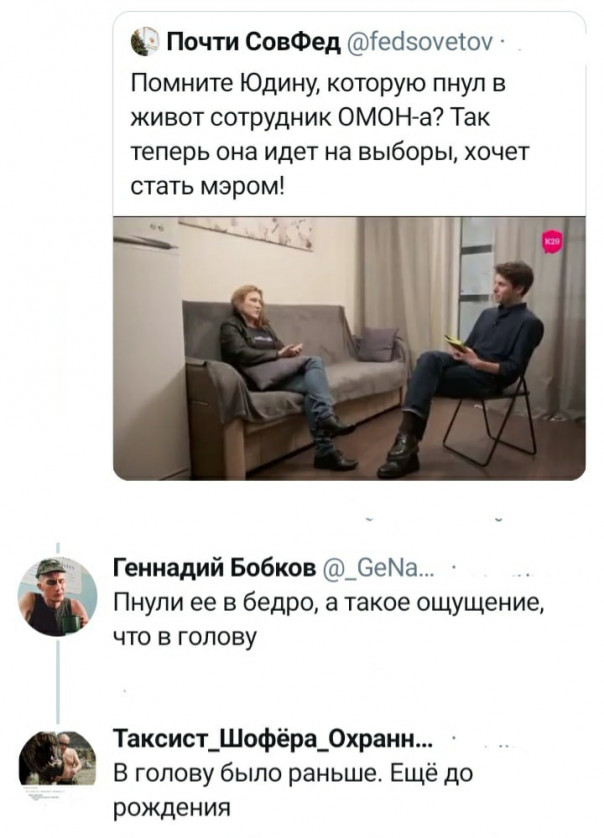Open Геннадий Бобков's profile picture
This screenshot has height=838, width=604.
tap(57, 596)
